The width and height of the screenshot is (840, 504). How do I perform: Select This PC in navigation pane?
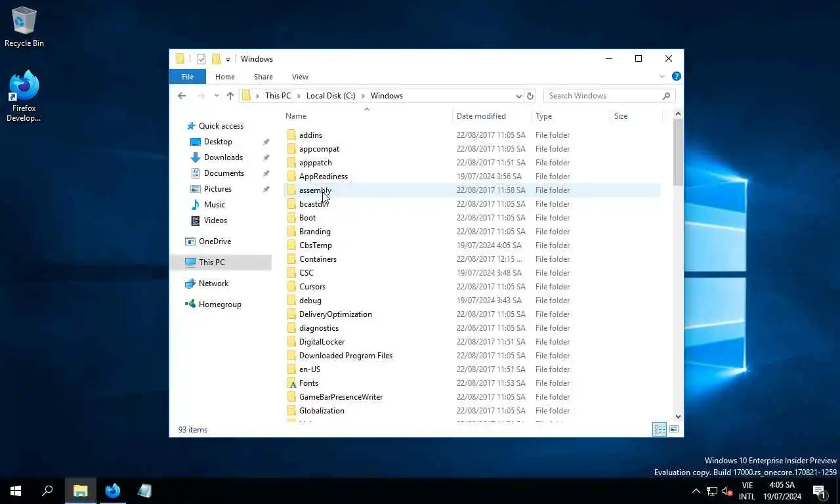[211, 262]
